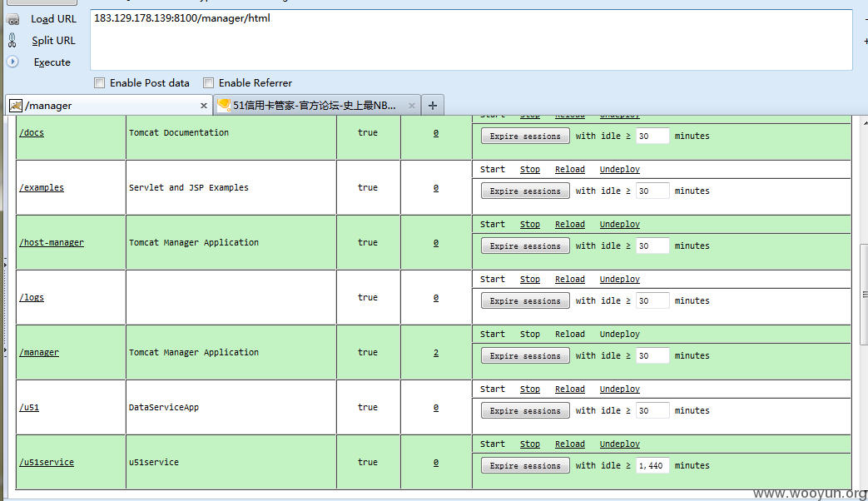Reload the /u51 application
Image resolution: width=868 pixels, height=501 pixels.
[569, 389]
